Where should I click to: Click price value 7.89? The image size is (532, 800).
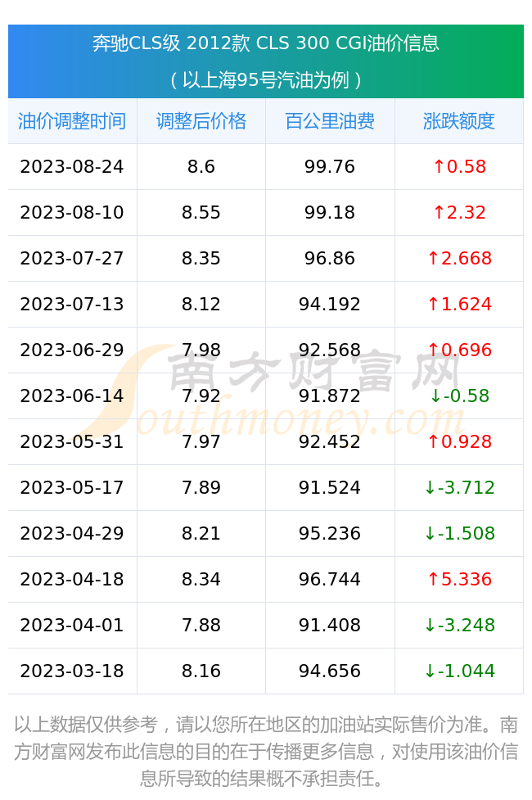point(201,488)
